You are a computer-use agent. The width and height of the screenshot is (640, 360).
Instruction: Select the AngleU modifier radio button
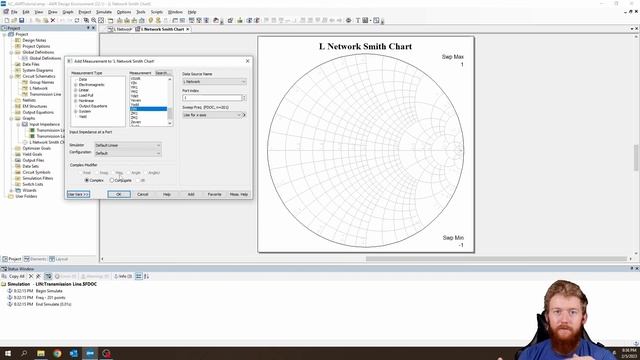tap(145, 173)
